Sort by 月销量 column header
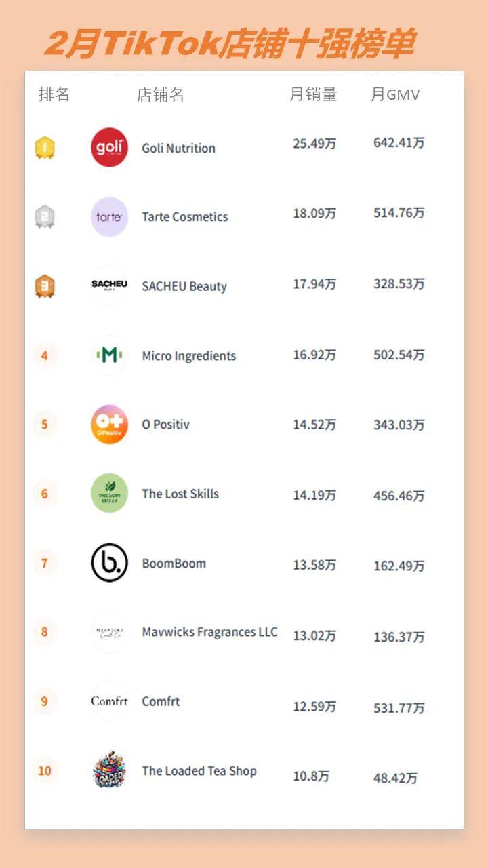This screenshot has width=488, height=868. [x=313, y=94]
